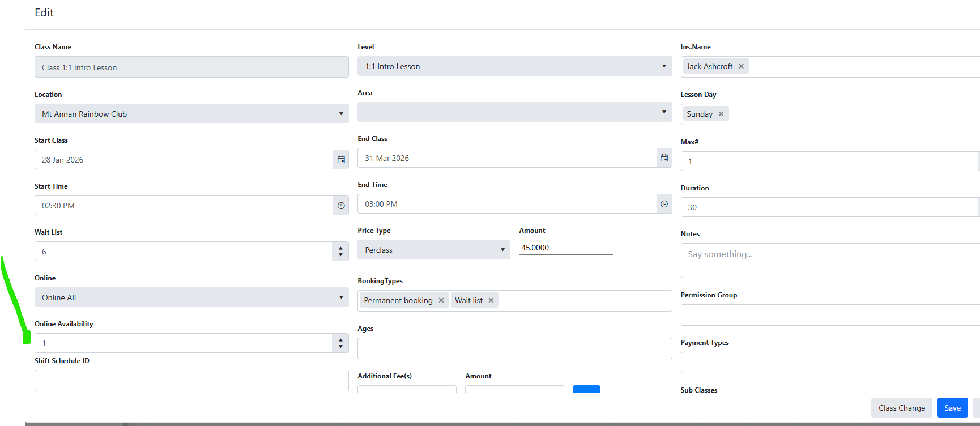The width and height of the screenshot is (980, 426).
Task: Open the End Time clock picker
Action: point(664,204)
